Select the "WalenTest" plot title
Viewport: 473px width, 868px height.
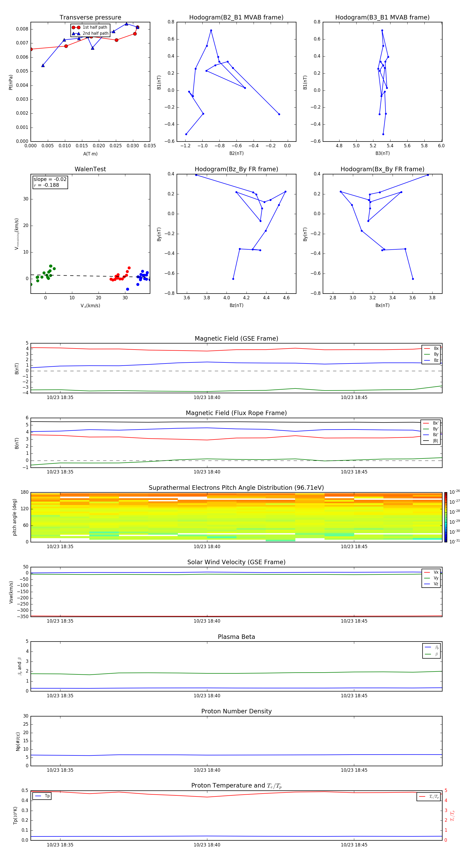pyautogui.click(x=90, y=169)
